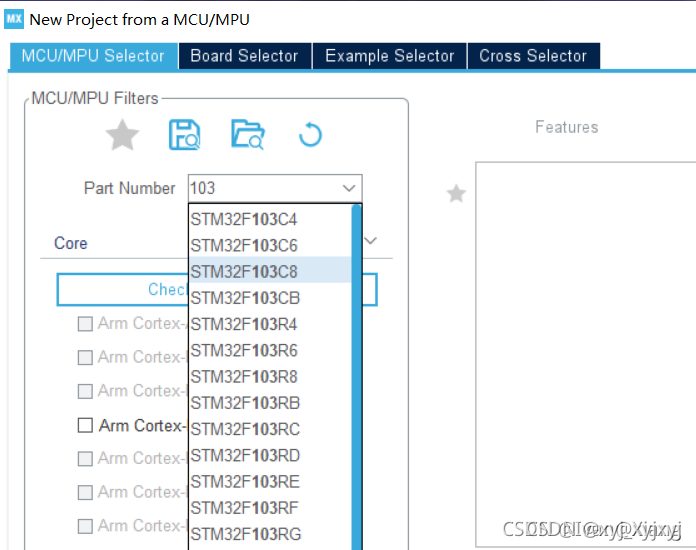696x550 pixels.
Task: Collapse the Core section chevron
Action: click(371, 241)
